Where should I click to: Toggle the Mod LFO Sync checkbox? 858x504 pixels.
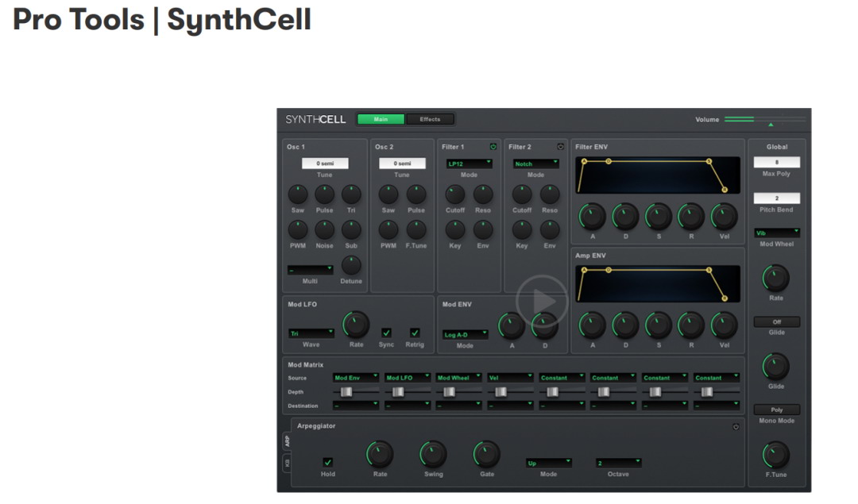coord(386,333)
